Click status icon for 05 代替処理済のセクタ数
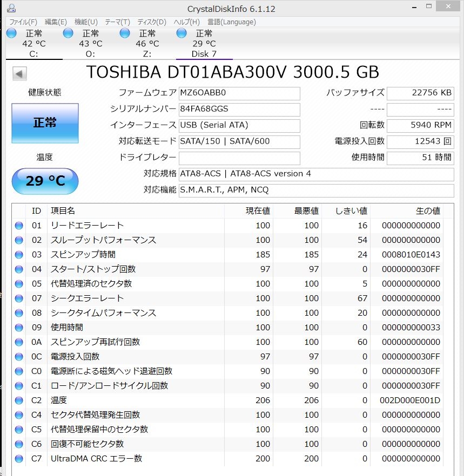 [x=19, y=284]
